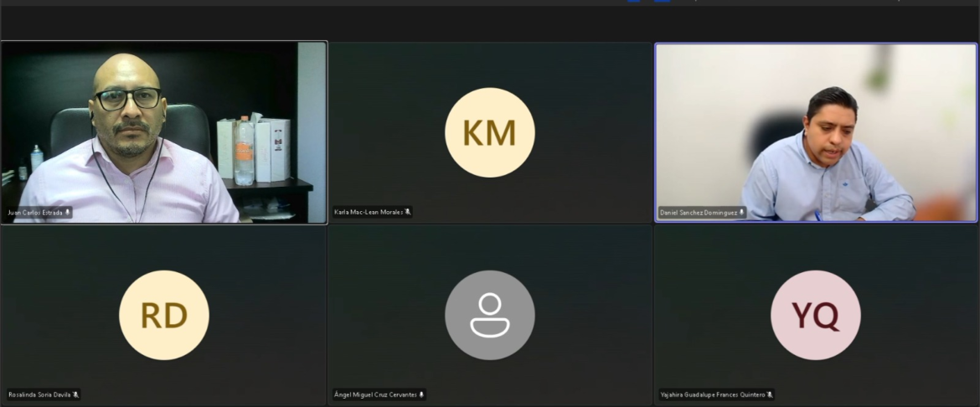Click Juan Carlos Estrada's microphone icon
This screenshot has width=980, height=407.
(x=68, y=213)
